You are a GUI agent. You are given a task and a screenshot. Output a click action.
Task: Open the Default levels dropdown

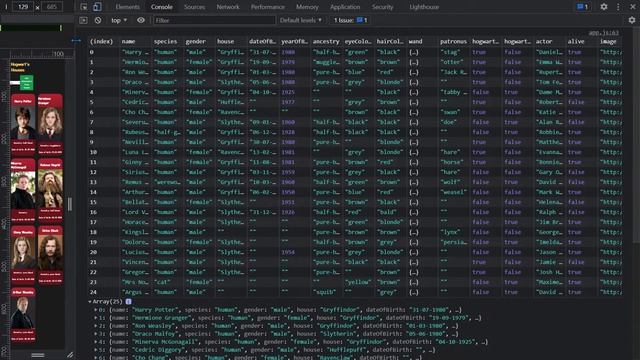(x=301, y=20)
